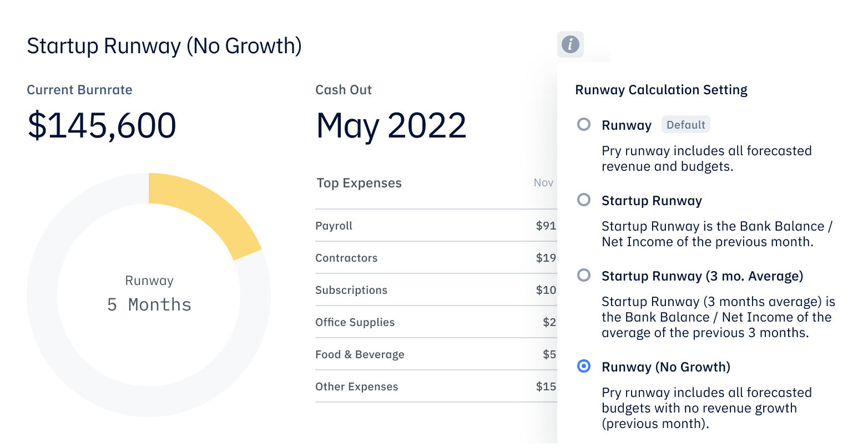Screen dimensions: 868x448
Task: Choose Startup Runway (3 mo. Average) option
Action: (x=584, y=275)
